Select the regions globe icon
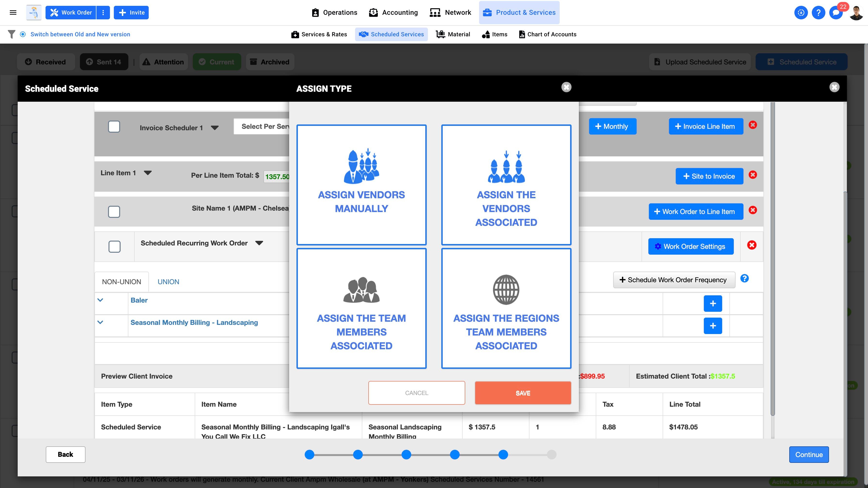868x488 pixels. pos(506,290)
